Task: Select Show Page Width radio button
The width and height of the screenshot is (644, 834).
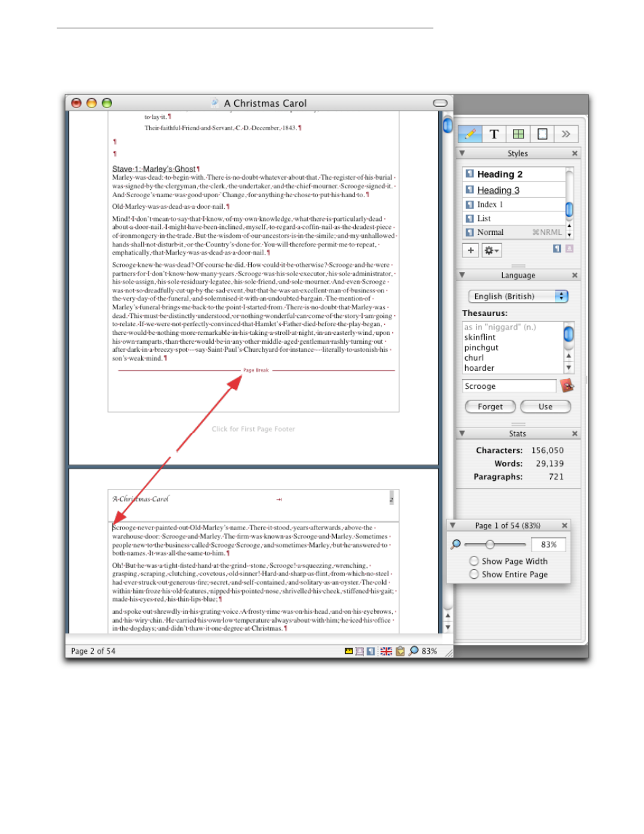Action: click(x=474, y=561)
